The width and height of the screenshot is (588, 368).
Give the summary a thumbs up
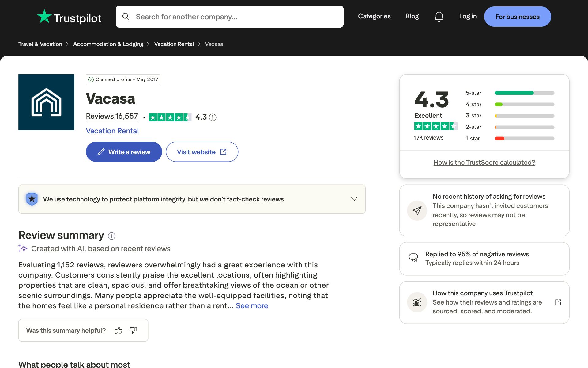(x=118, y=330)
